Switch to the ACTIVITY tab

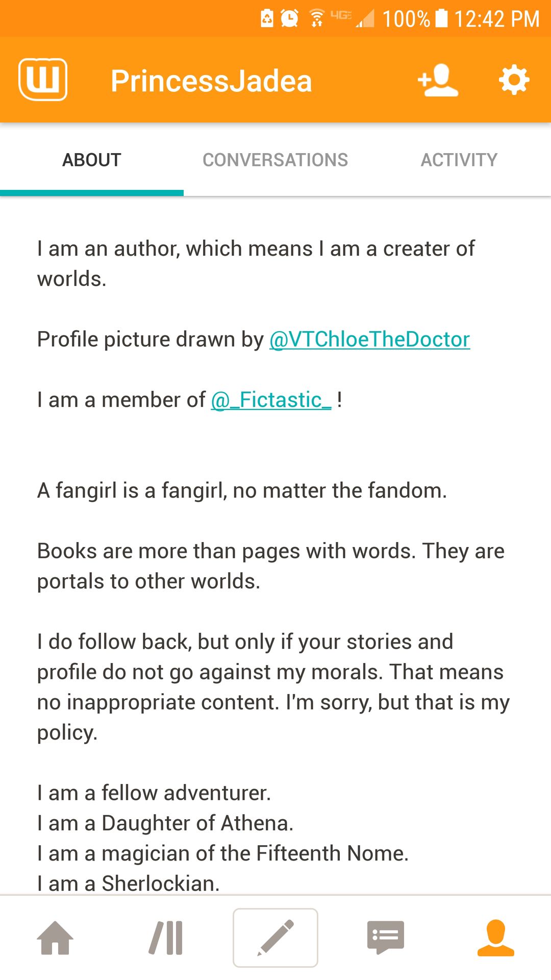459,160
